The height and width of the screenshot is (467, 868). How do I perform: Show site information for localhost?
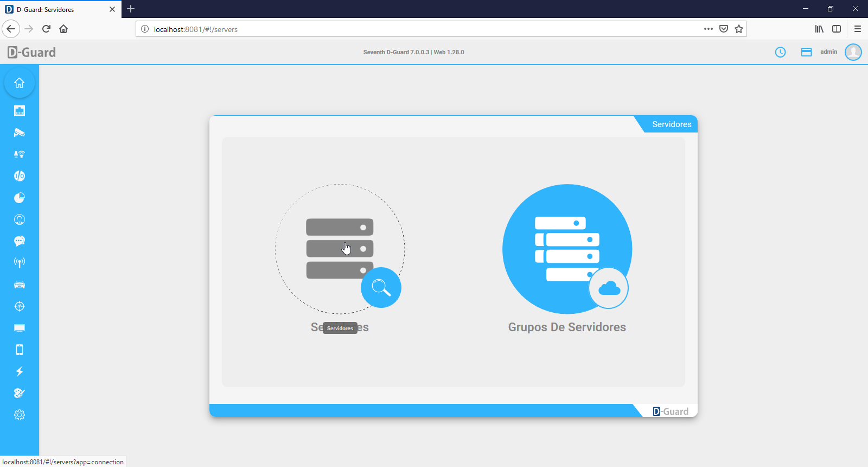pyautogui.click(x=145, y=29)
